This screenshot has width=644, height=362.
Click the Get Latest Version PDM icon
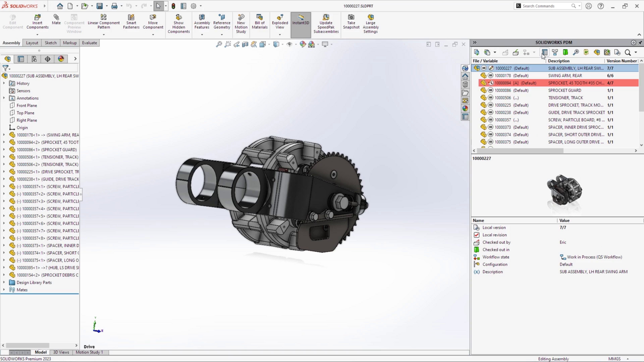476,52
